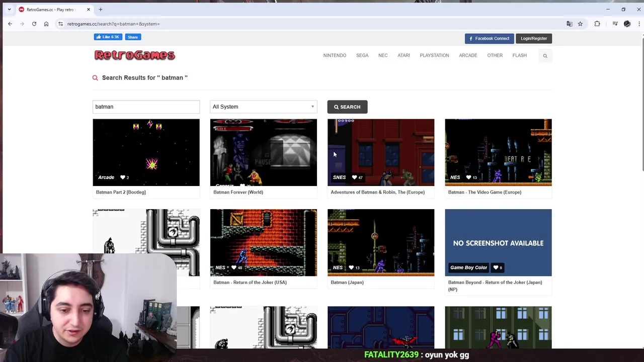Click 'Batman - The Video Game (Europe)' link
Viewport: 644px width, 362px height.
click(485, 192)
